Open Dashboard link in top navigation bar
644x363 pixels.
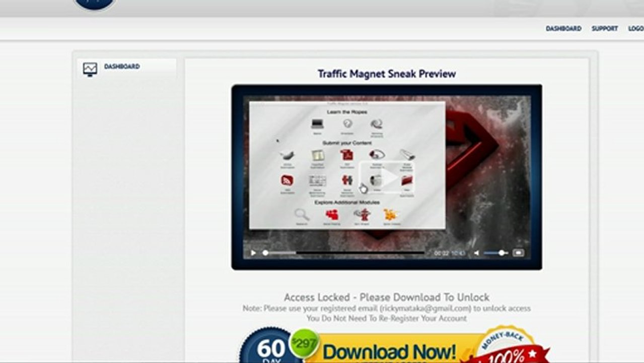point(563,29)
